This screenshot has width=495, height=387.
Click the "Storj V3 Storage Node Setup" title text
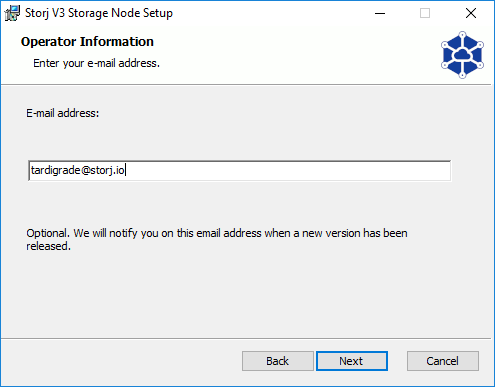pyautogui.click(x=99, y=13)
